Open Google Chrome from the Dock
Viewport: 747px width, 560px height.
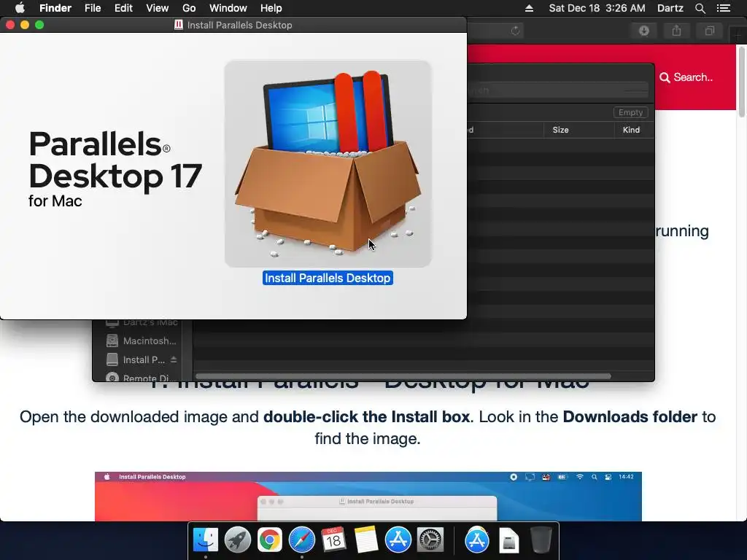(270, 540)
